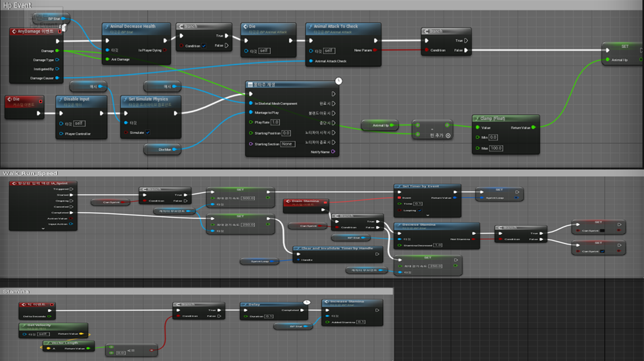Edit the Clamp Max 100.0 field
The image size is (644, 361).
click(x=496, y=148)
